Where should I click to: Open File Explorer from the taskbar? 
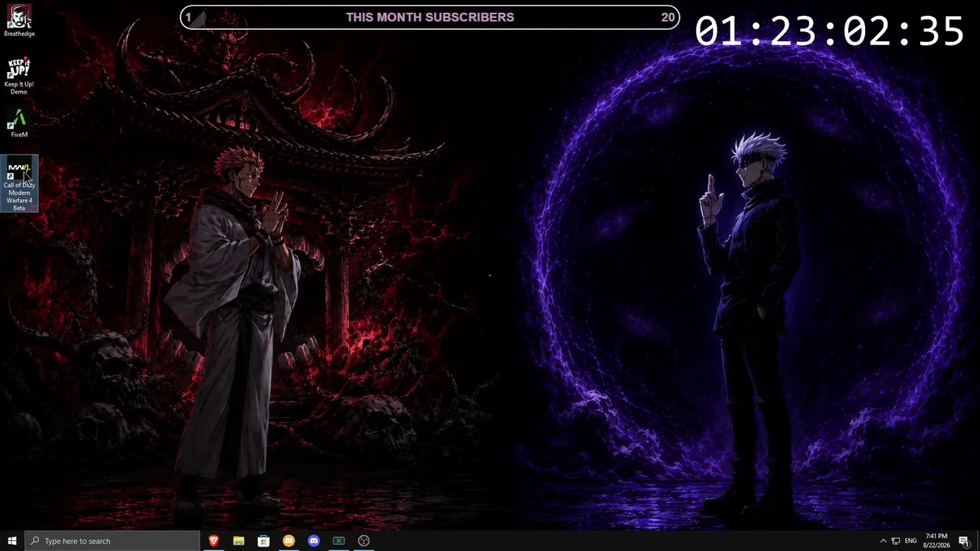pyautogui.click(x=239, y=541)
